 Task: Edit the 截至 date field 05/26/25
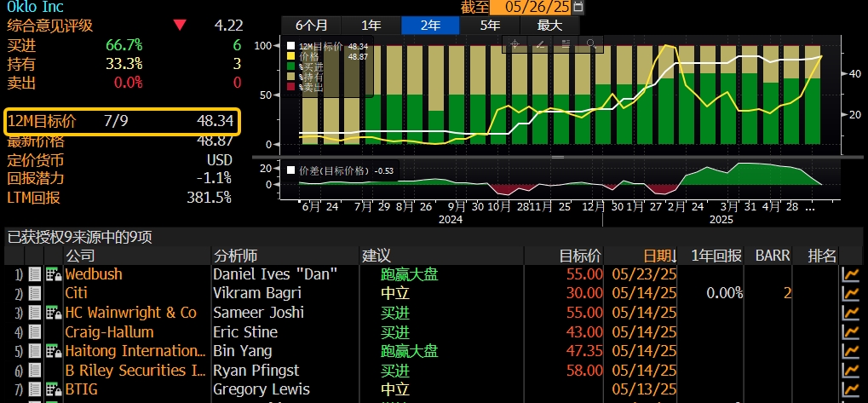point(532,7)
